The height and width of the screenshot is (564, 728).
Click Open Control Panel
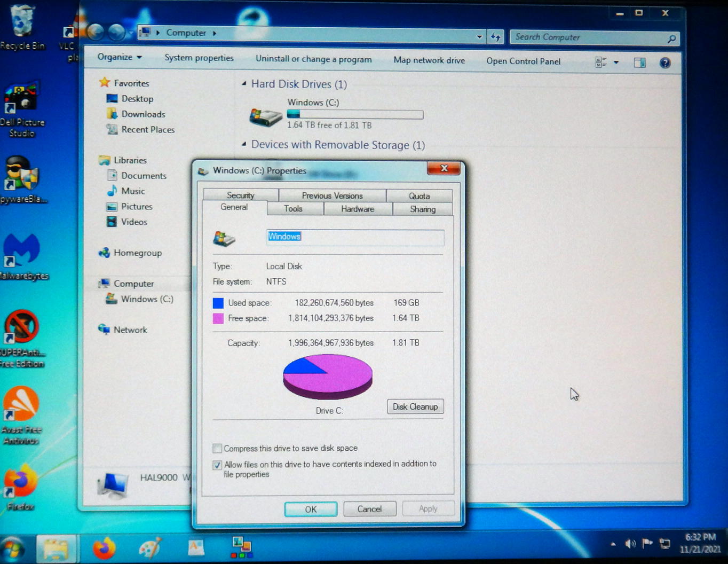click(524, 61)
